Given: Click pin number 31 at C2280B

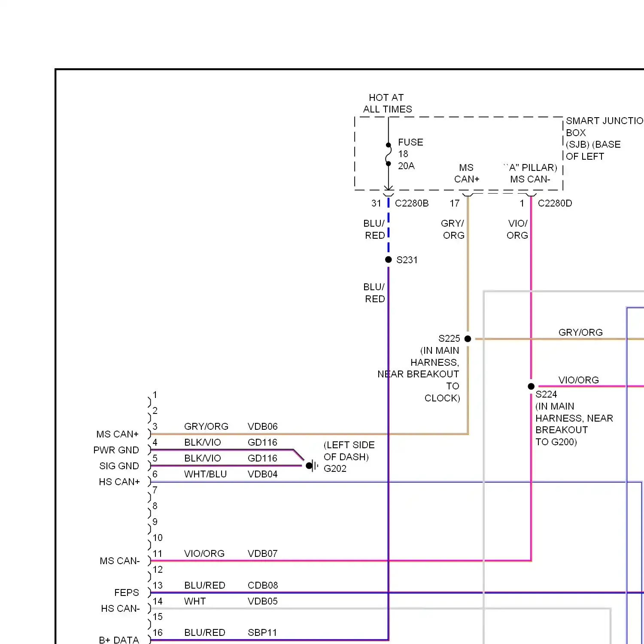Looking at the screenshot, I should coord(376,203).
